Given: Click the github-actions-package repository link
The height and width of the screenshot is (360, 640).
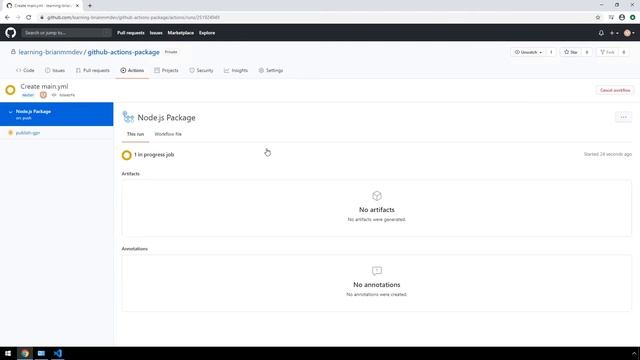Looking at the screenshot, I should click(x=123, y=52).
